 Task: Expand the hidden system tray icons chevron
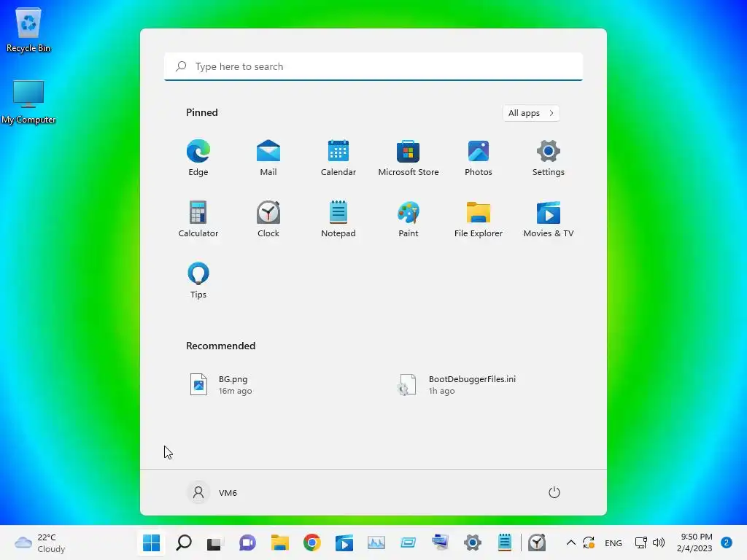[x=570, y=542]
